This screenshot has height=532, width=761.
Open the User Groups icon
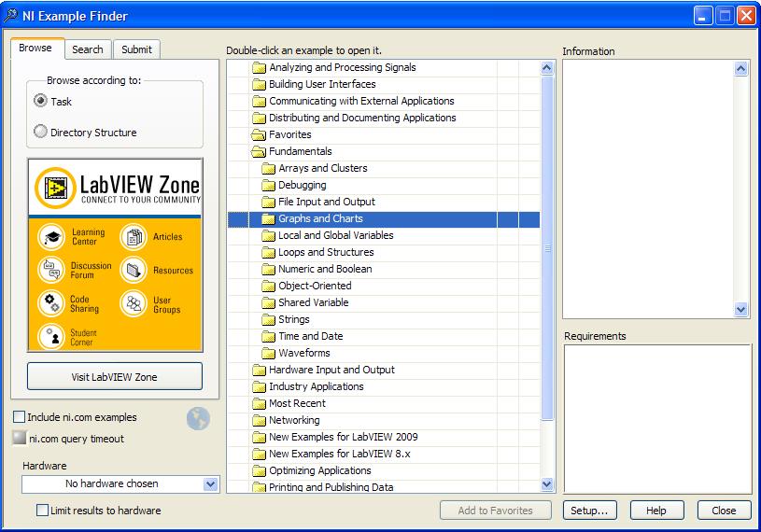[134, 304]
